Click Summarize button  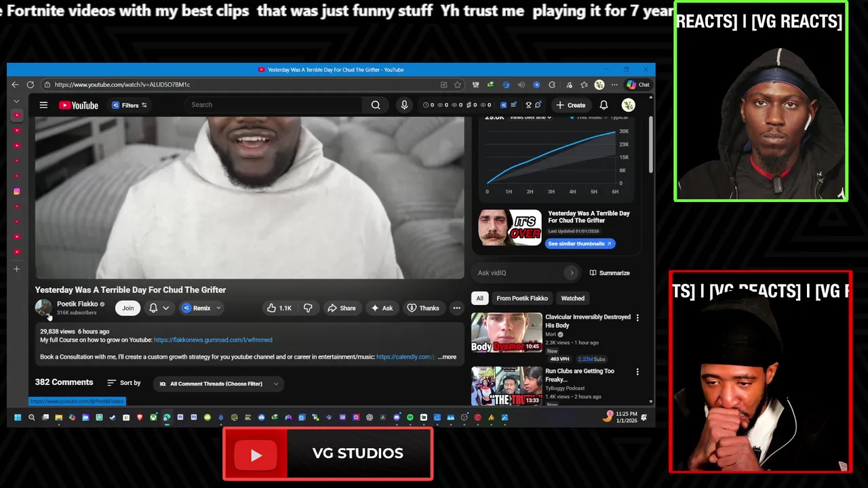(x=610, y=272)
